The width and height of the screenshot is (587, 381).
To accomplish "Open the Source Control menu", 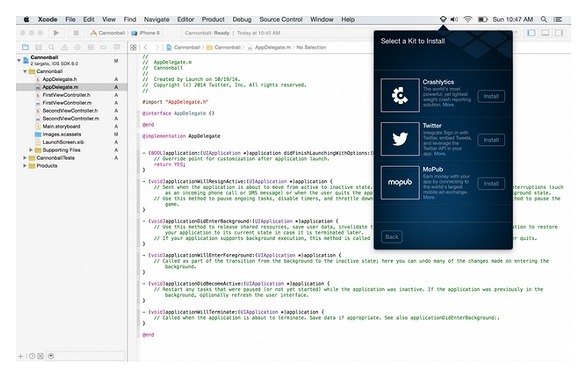I will tap(281, 19).
